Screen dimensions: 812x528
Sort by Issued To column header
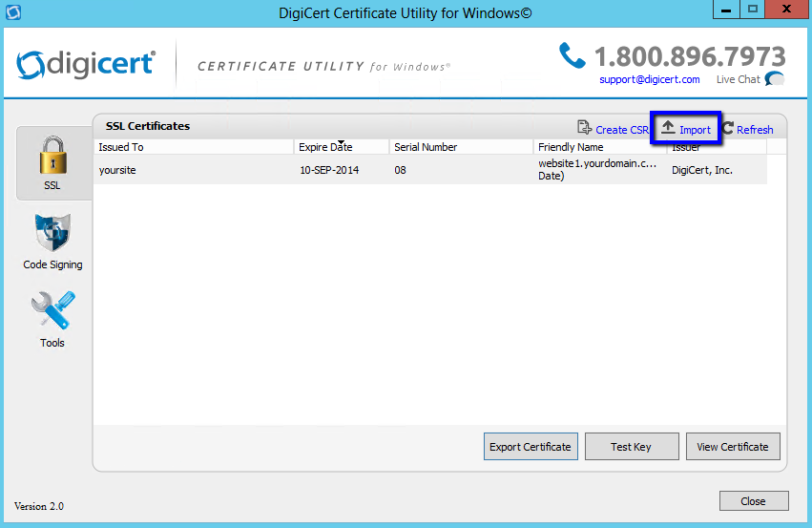pos(194,147)
